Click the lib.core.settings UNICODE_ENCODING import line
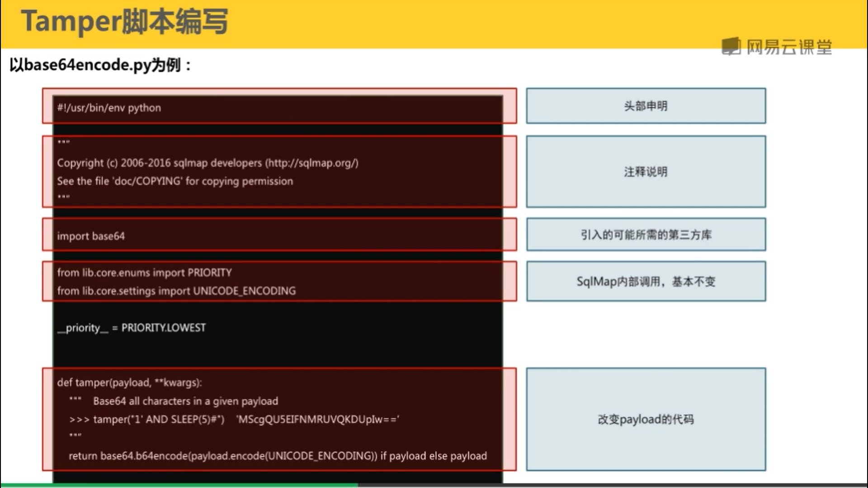This screenshot has width=868, height=488. 176,291
